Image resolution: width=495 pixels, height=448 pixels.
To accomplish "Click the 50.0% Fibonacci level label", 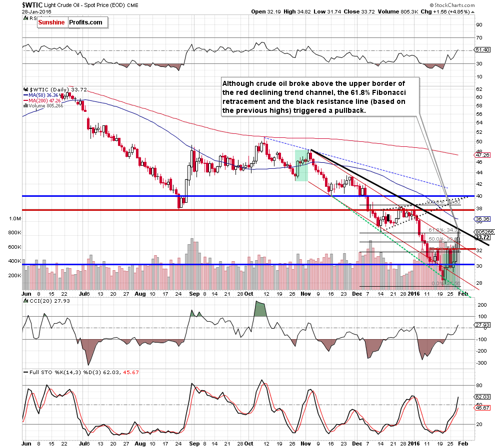I will [444, 239].
